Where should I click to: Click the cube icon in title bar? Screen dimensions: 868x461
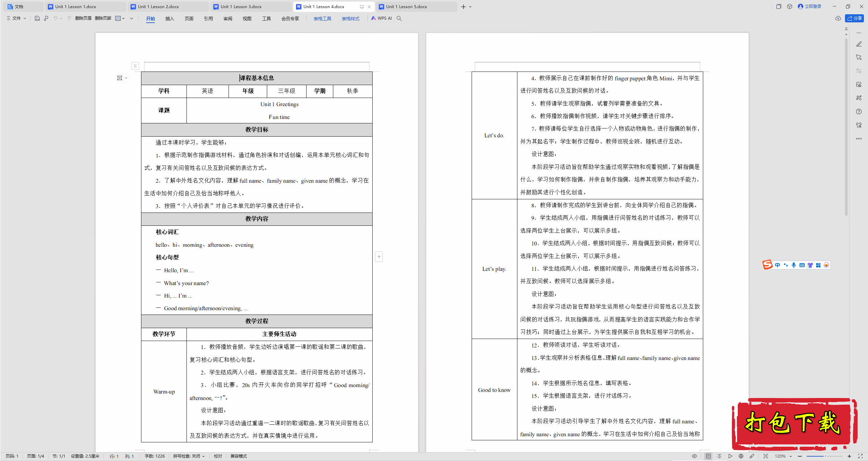coord(790,6)
